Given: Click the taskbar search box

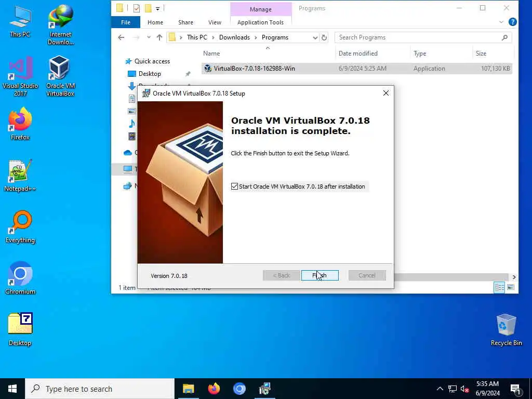Looking at the screenshot, I should coord(100,389).
